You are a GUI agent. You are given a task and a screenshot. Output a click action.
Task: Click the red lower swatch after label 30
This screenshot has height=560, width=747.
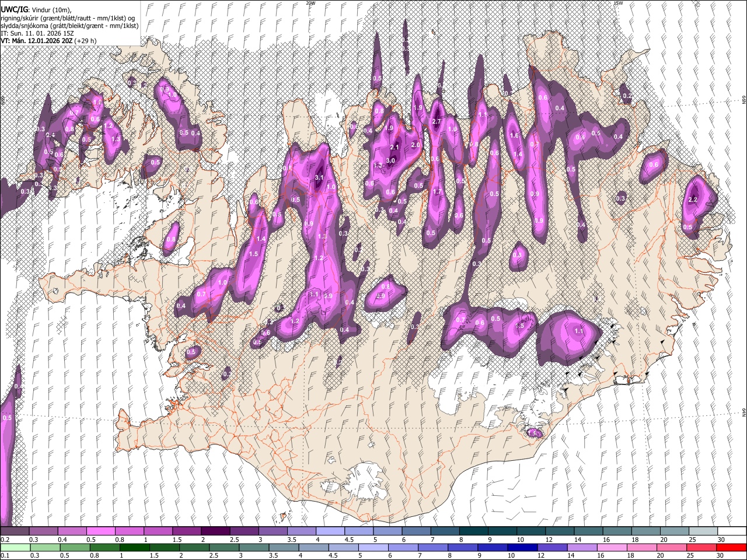pyautogui.click(x=732, y=547)
